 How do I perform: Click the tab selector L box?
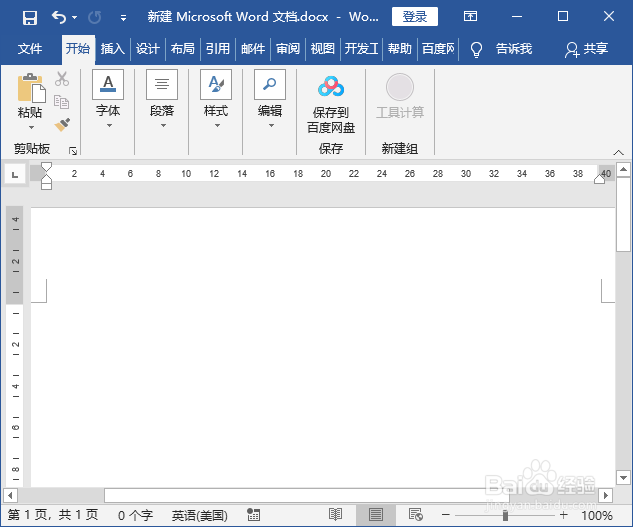pos(15,174)
